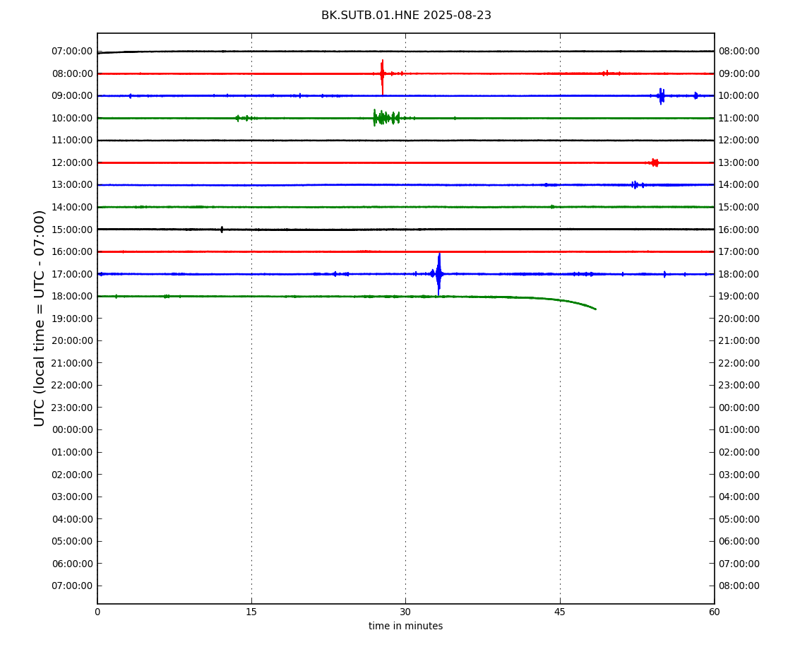Click the left-axis label 09:00:00
This screenshot has height=671, width=812.
click(72, 96)
